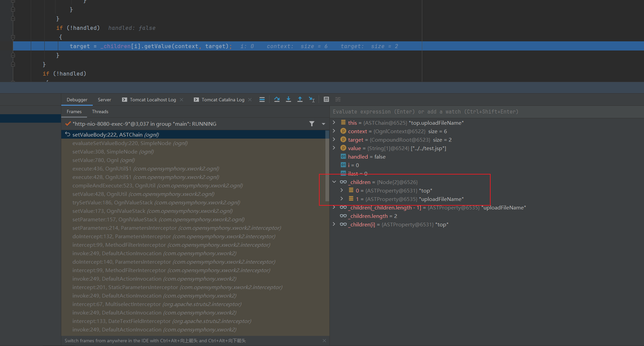Click the '_children' watch glasses icon

(x=343, y=182)
